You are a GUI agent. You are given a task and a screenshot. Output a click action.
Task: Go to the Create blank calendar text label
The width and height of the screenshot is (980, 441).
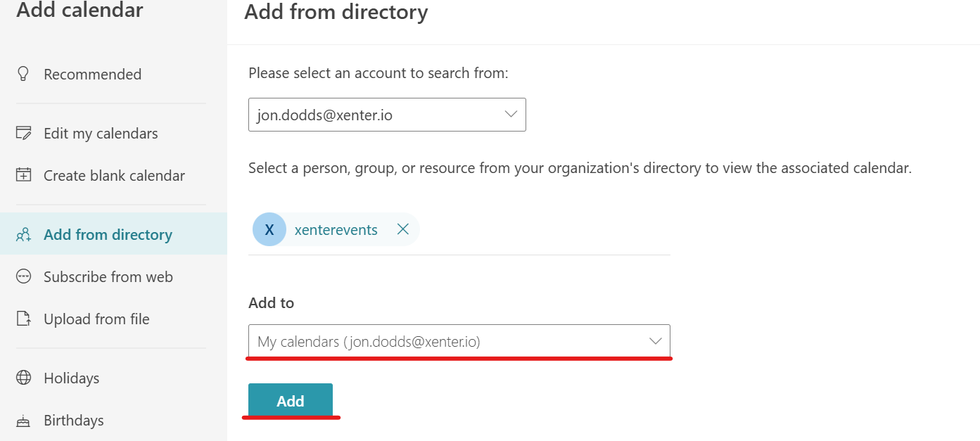114,175
